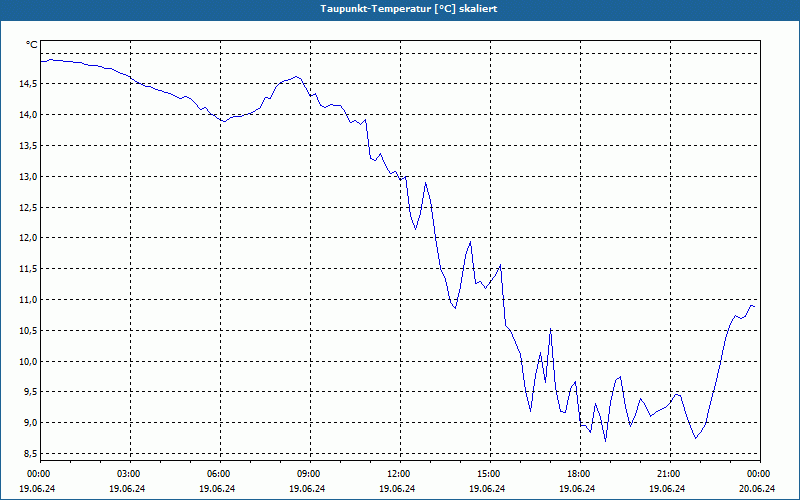Click the 14,0 y-axis label
Screen dimensions: 800x500
[x=28, y=115]
